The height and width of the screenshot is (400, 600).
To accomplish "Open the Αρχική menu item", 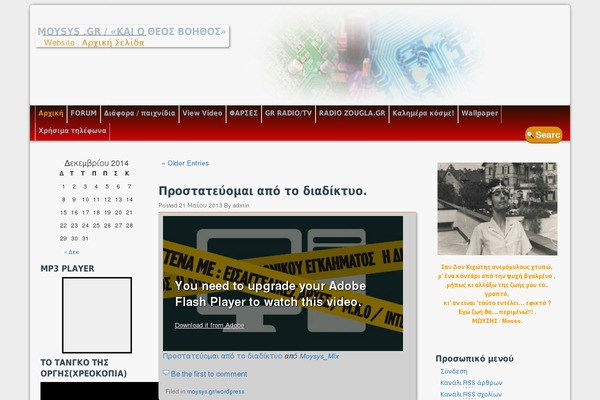I will click(51, 113).
